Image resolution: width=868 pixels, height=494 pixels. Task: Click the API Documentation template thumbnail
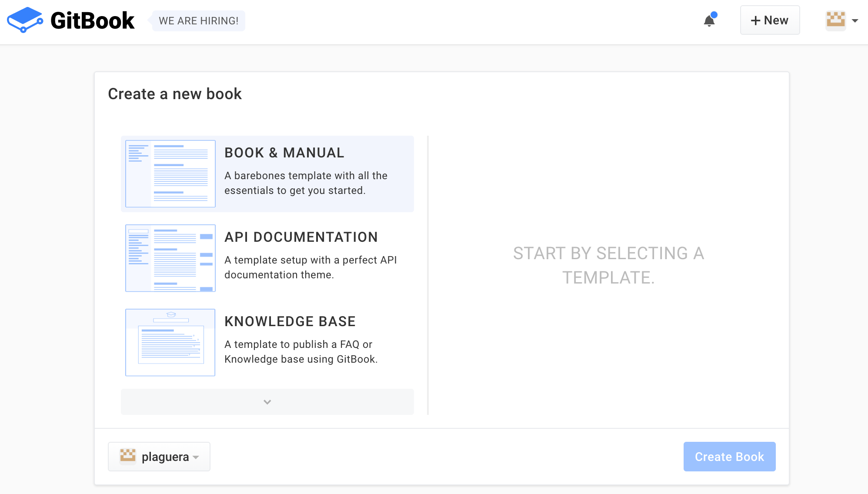[170, 258]
